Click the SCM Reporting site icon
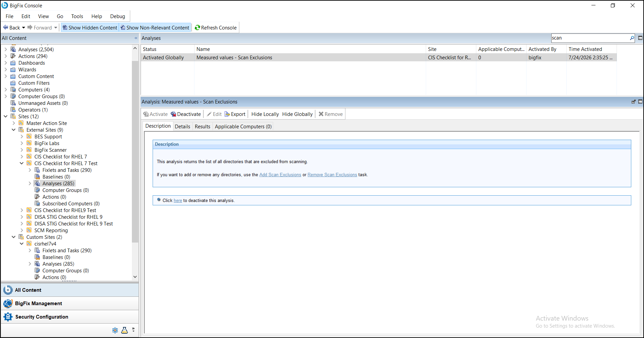This screenshot has width=644, height=338. [x=29, y=230]
